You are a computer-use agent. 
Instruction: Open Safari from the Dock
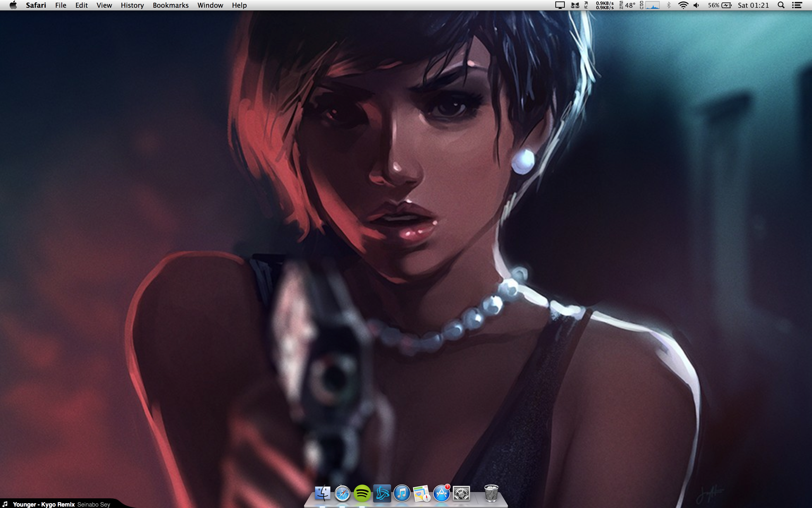(x=342, y=493)
